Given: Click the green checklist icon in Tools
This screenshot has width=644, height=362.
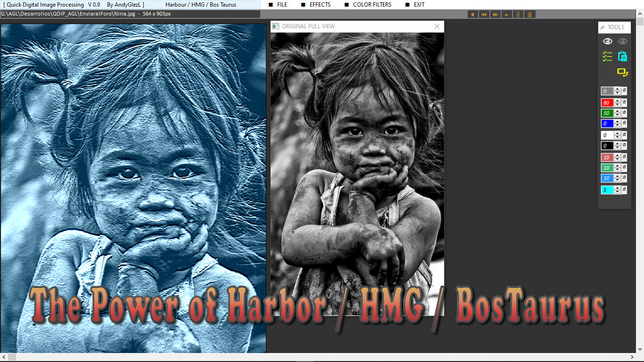Looking at the screenshot, I should pos(607,57).
